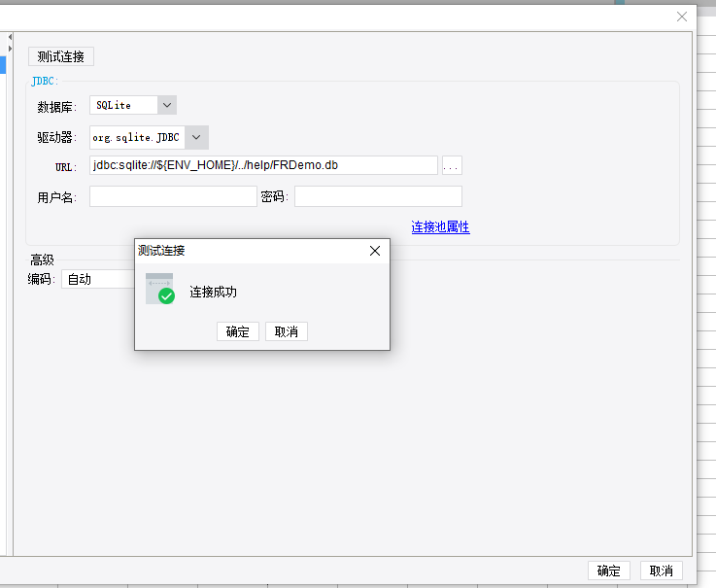
Task: Confirm 连接成功 with 确定 button
Action: click(x=238, y=331)
